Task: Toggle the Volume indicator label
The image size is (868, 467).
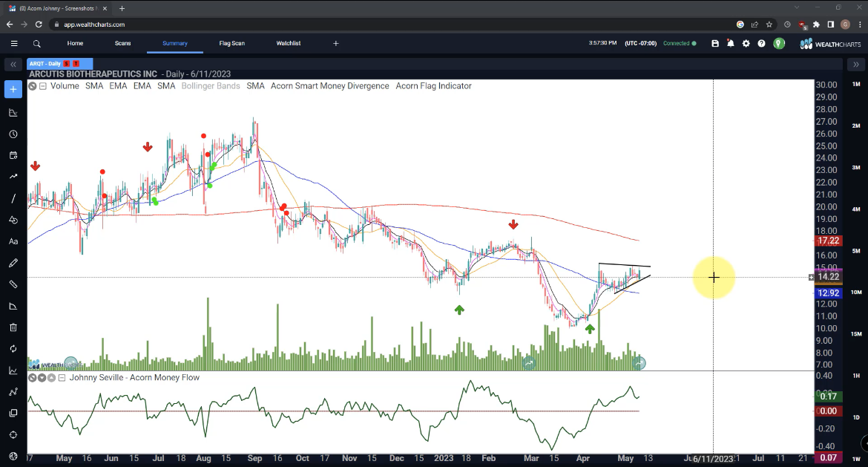Action: 65,86
